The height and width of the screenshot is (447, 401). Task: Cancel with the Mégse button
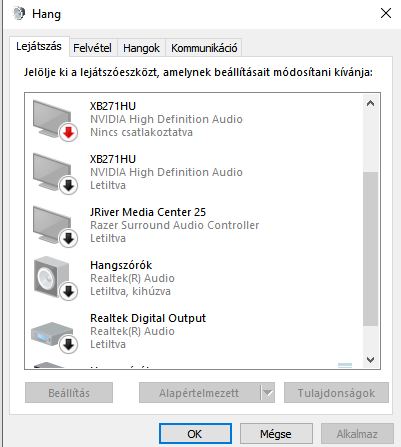[x=276, y=434]
